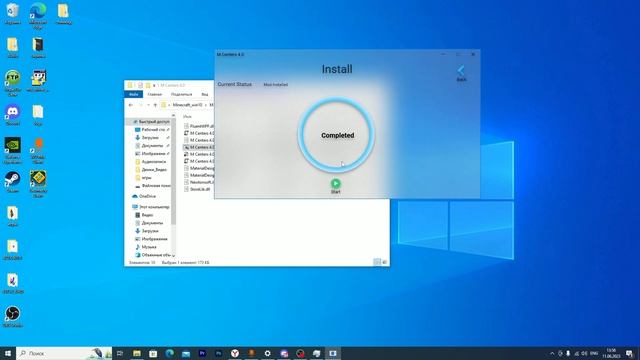The width and height of the screenshot is (640, 360).
Task: Open the Файл tab in File Explorer
Action: (133, 94)
